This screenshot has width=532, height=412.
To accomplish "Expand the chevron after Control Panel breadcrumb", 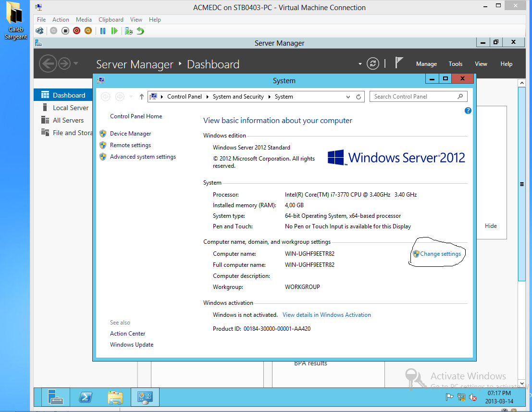I will tap(207, 97).
